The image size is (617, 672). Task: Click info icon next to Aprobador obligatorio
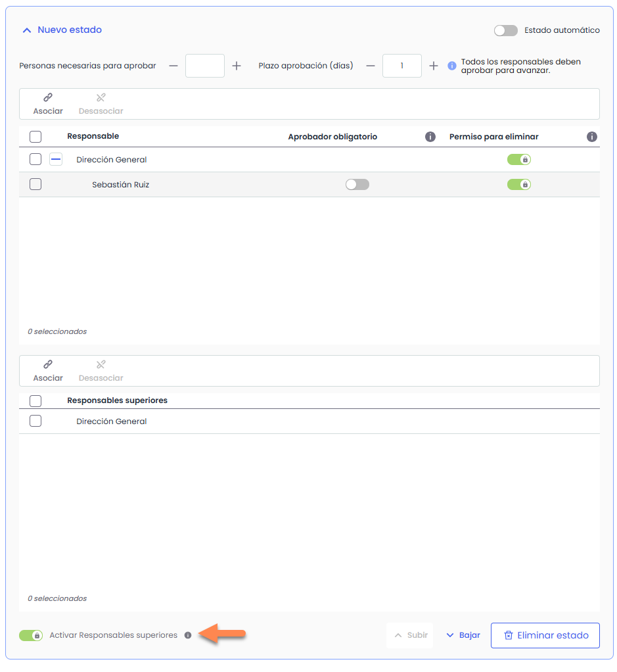click(430, 137)
